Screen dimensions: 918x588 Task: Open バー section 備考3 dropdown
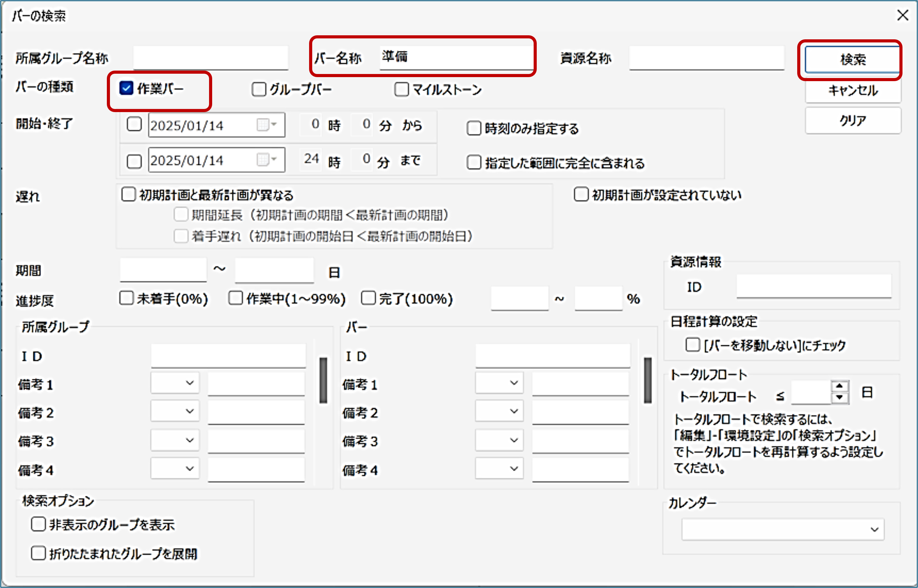(x=500, y=440)
